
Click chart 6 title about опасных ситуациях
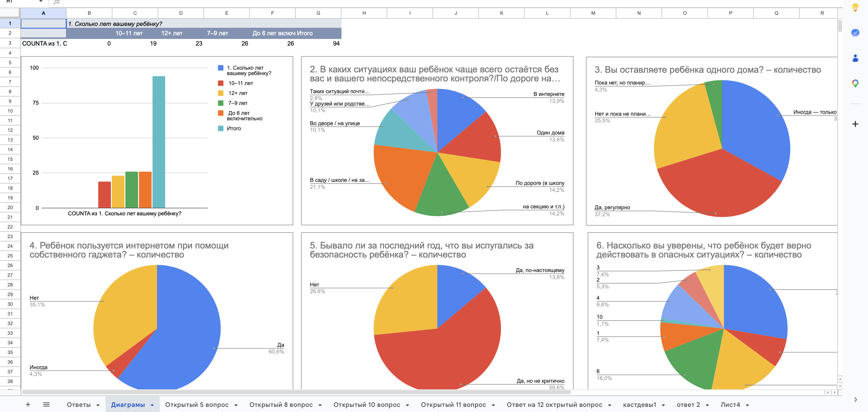(x=703, y=250)
